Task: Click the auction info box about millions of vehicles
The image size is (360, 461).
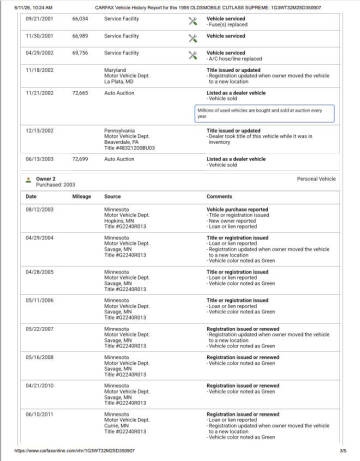Action: (x=264, y=113)
